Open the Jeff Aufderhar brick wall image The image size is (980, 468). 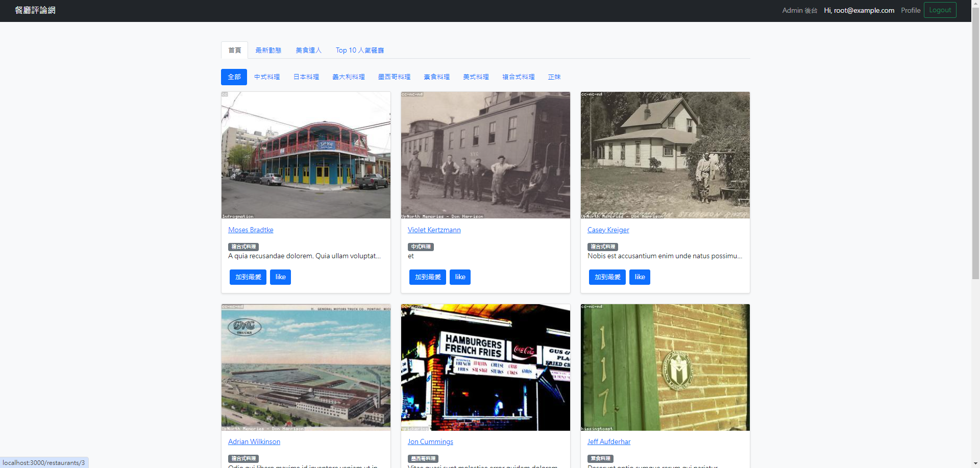click(665, 367)
